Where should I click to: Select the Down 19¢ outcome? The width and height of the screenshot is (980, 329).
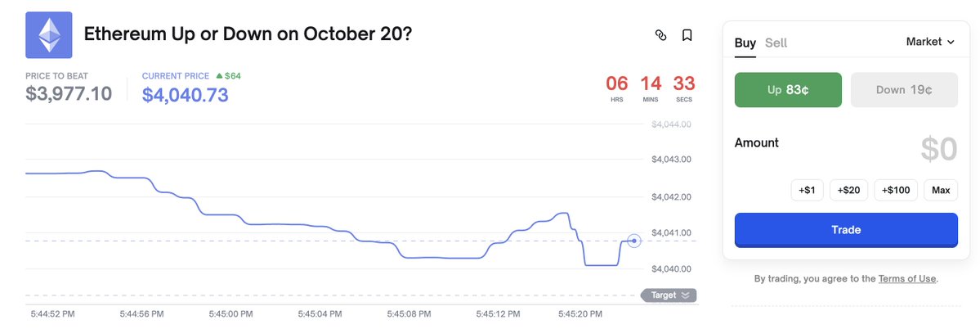tap(904, 90)
